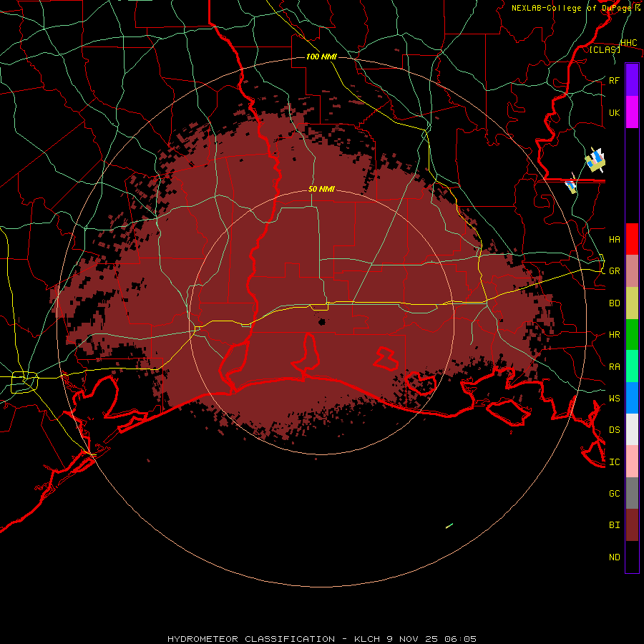Click the 'BD' legend label

615,303
